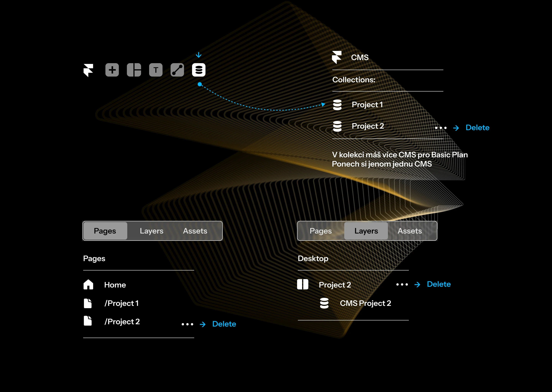Click the Home page house icon
Image resolution: width=552 pixels, height=392 pixels.
coord(88,285)
